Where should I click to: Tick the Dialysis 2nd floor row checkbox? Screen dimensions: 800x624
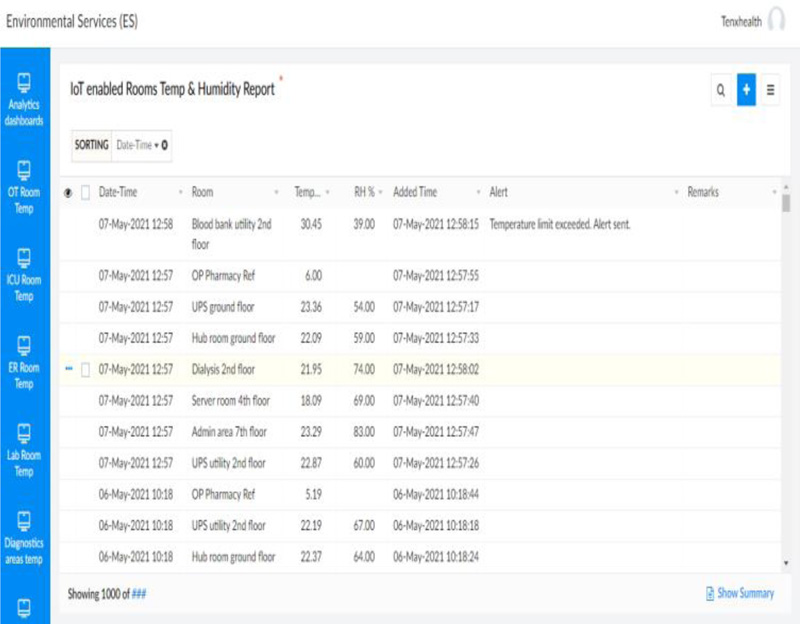pyautogui.click(x=85, y=370)
